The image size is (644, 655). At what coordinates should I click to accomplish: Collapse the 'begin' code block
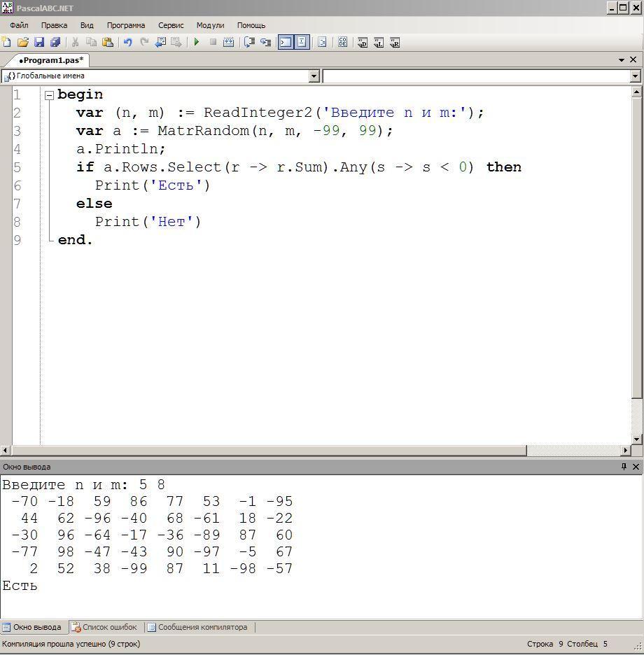[49, 95]
